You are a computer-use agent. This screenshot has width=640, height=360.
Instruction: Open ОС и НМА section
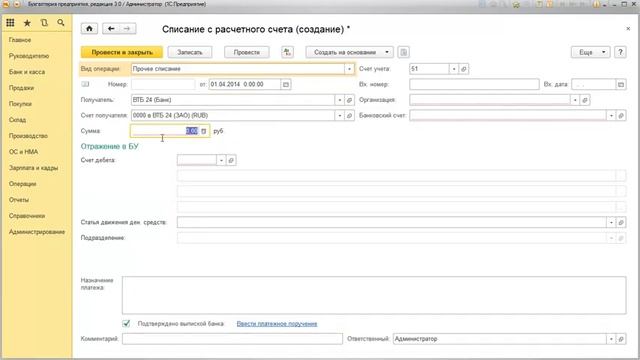click(23, 152)
